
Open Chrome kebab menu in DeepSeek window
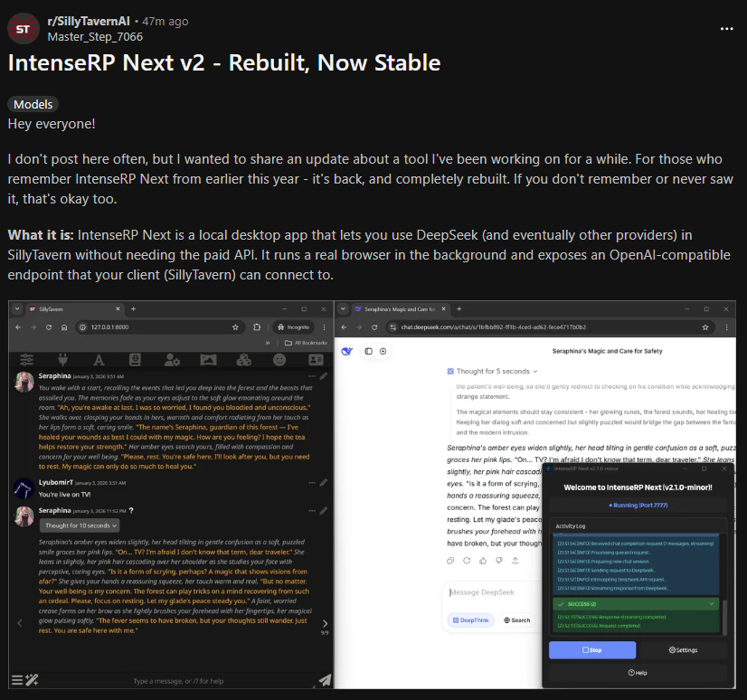coord(726,327)
